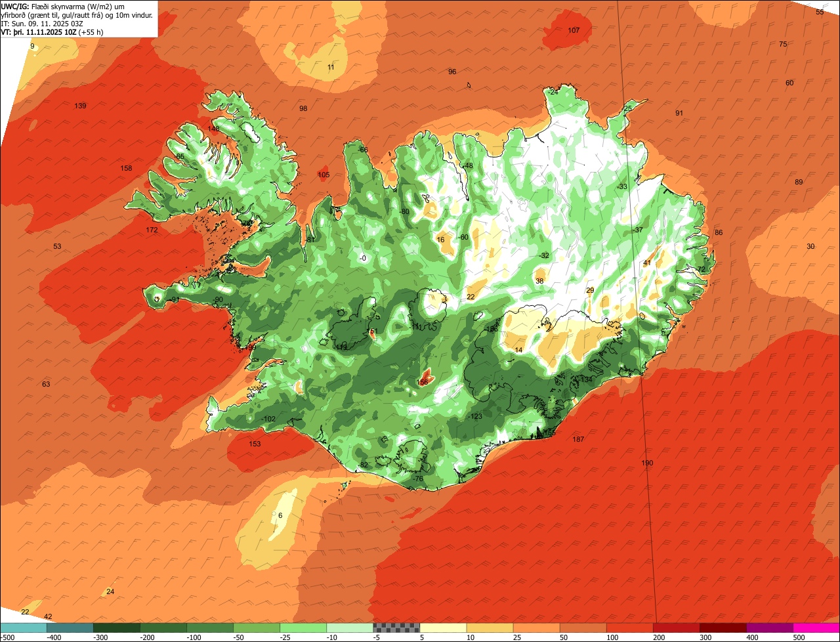
Task: Click the map value 42
Action: (x=48, y=616)
